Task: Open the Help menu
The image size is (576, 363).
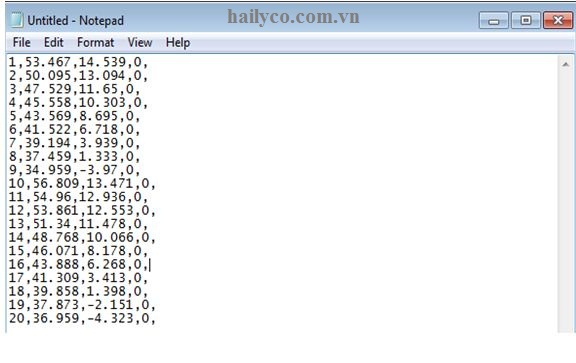Action: pyautogui.click(x=178, y=43)
